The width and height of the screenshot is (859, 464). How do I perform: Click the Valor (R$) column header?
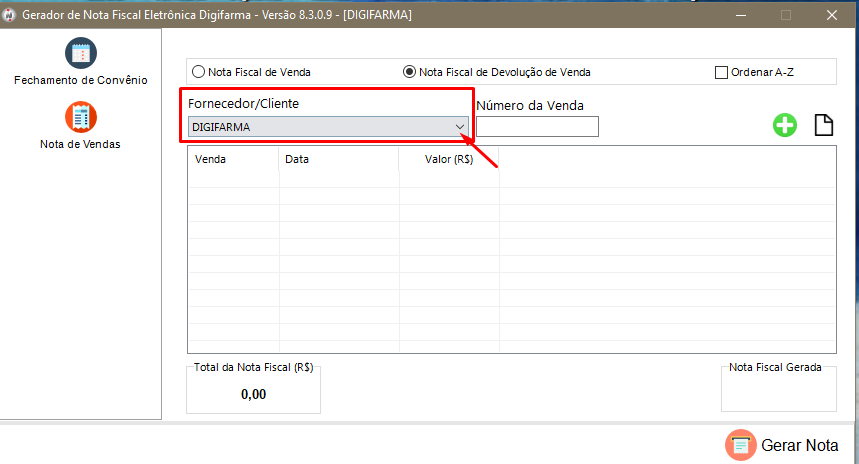tap(448, 159)
